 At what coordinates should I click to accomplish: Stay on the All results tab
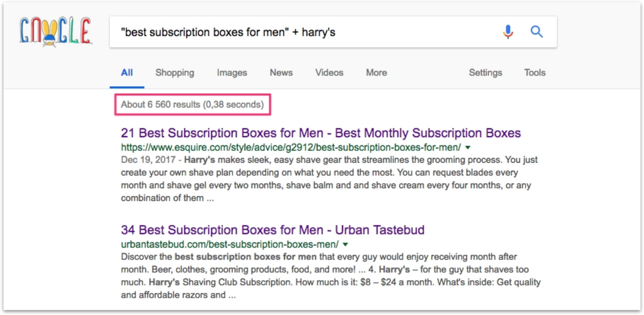coord(126,73)
